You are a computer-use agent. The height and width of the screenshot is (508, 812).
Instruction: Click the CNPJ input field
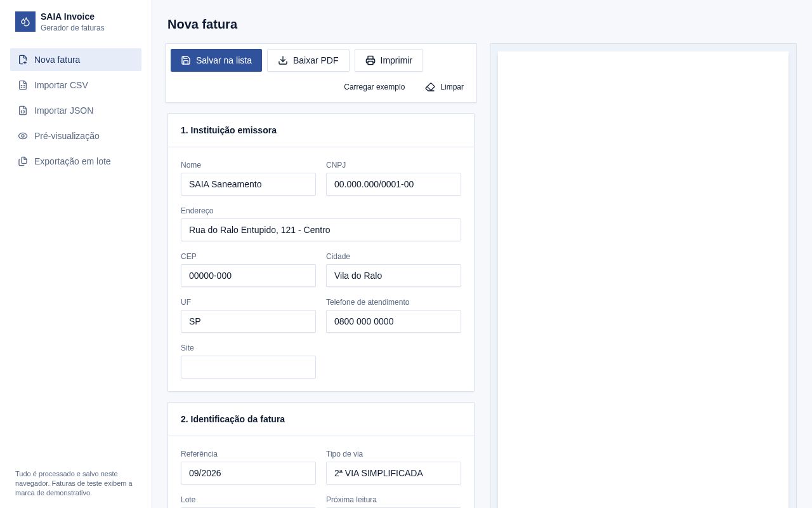(x=393, y=184)
